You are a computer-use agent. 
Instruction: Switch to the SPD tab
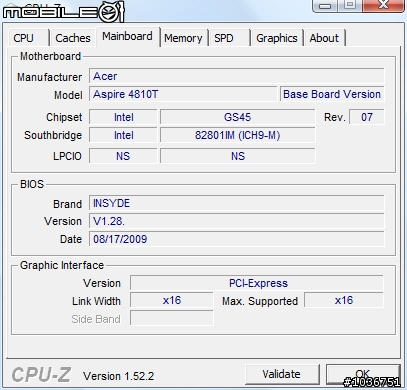pos(229,38)
